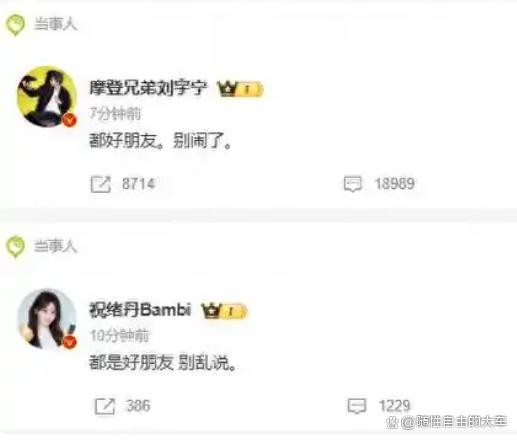The height and width of the screenshot is (440, 517).
Task: Open the username 祝绪丹Bambi
Action: click(140, 310)
